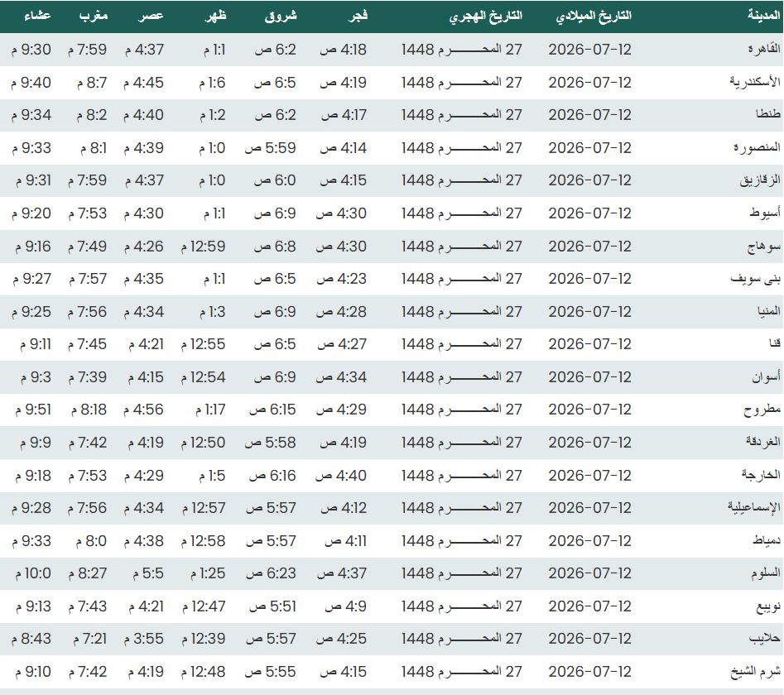Select the الأسكندرية city name
This screenshot has width=784, height=695.
(x=754, y=82)
